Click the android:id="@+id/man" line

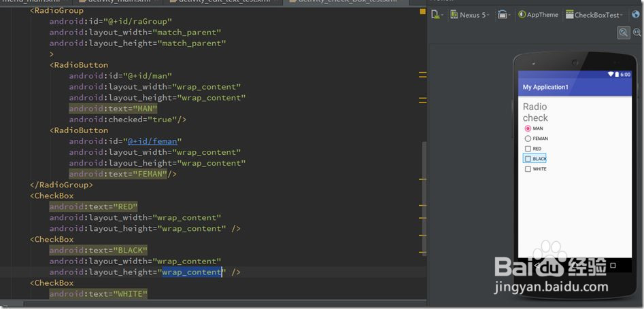[x=121, y=76]
